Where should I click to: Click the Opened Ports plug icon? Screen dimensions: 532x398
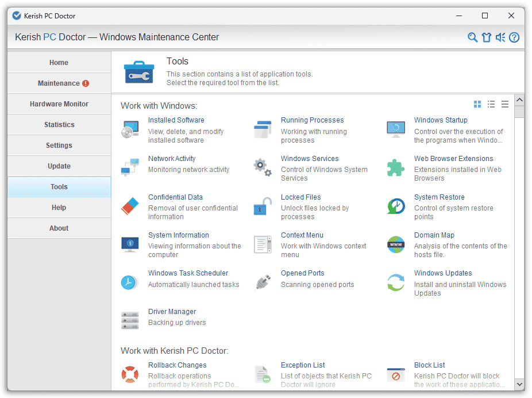click(x=263, y=282)
